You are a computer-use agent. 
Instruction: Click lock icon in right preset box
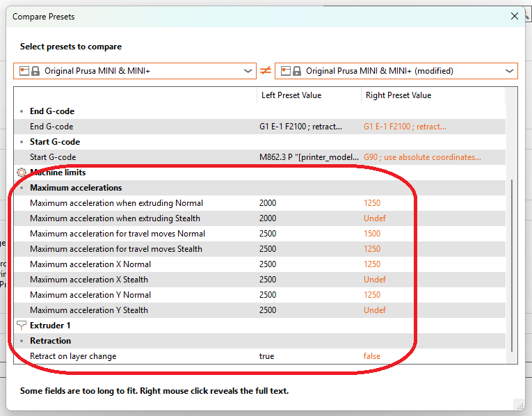pyautogui.click(x=297, y=71)
